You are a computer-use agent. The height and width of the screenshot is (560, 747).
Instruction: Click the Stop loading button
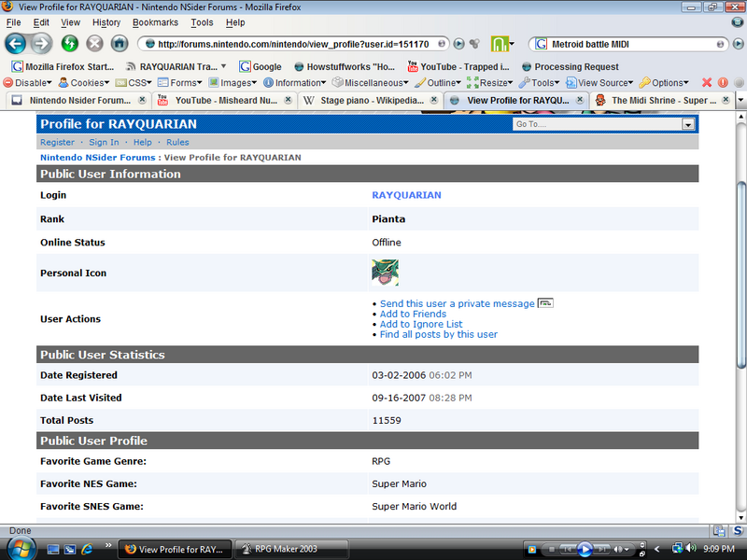click(x=95, y=44)
